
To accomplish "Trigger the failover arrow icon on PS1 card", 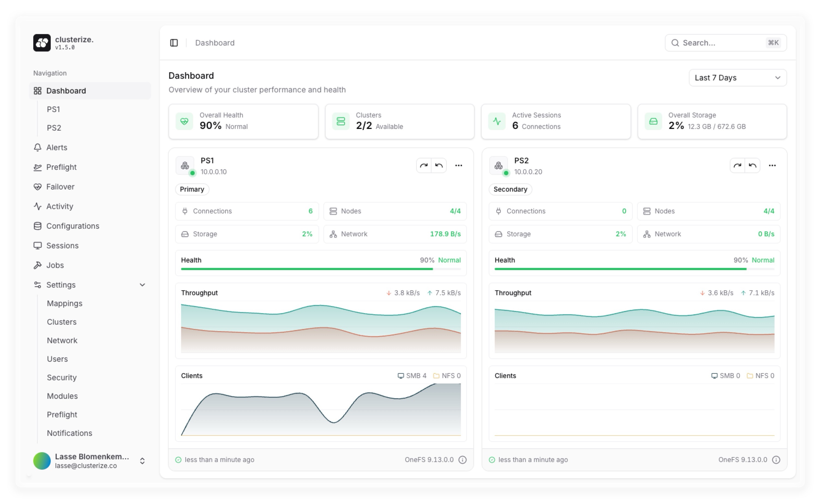I will click(424, 165).
